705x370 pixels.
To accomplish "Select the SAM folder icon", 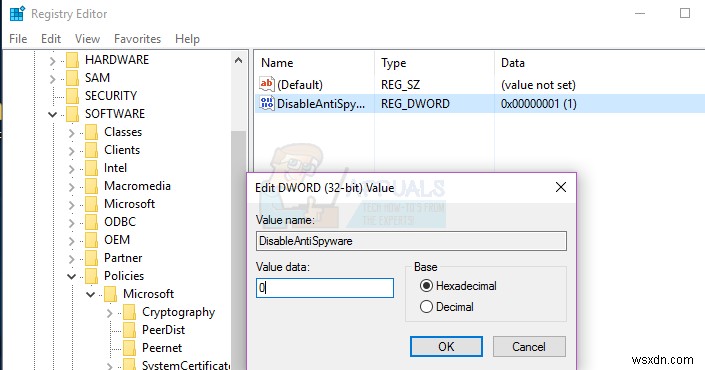I will (x=72, y=78).
